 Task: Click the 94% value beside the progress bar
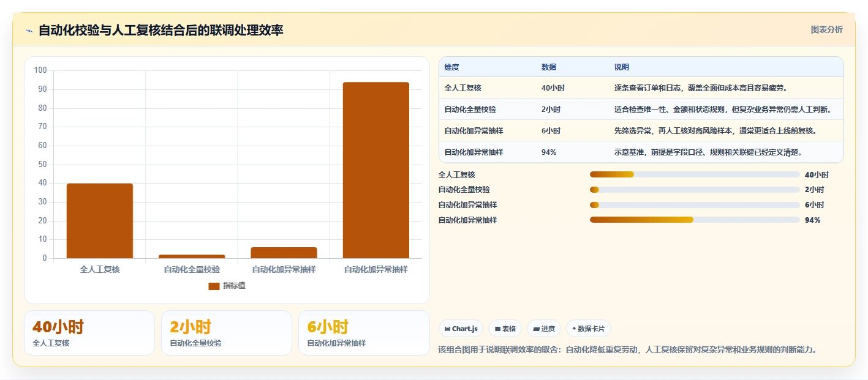(x=812, y=220)
